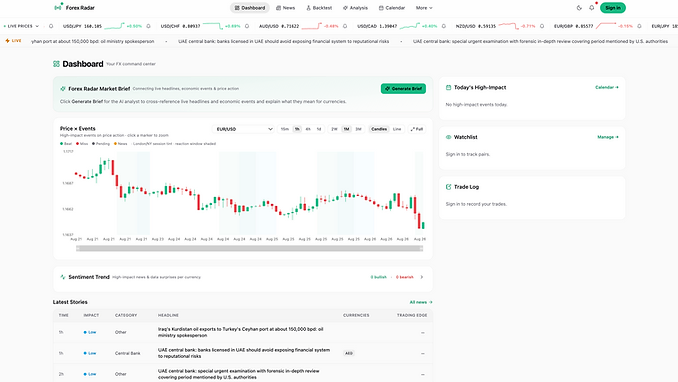The height and width of the screenshot is (382, 678).
Task: Click the Beat legend item
Action: coord(66,144)
